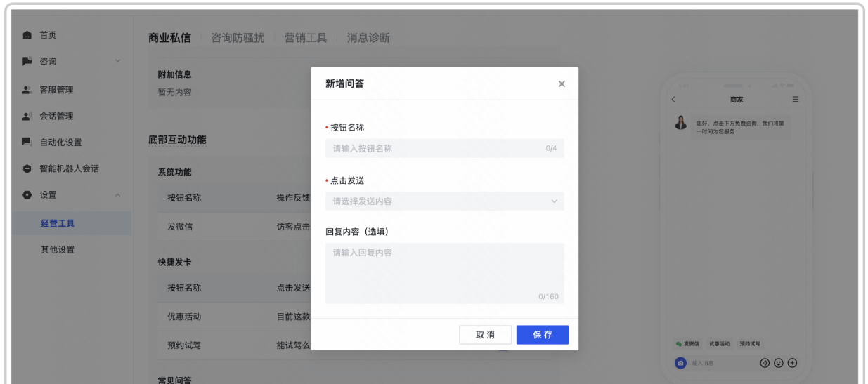Image resolution: width=868 pixels, height=384 pixels.
Task: Click the dropdown arrow under 点击发送
Action: tap(554, 201)
